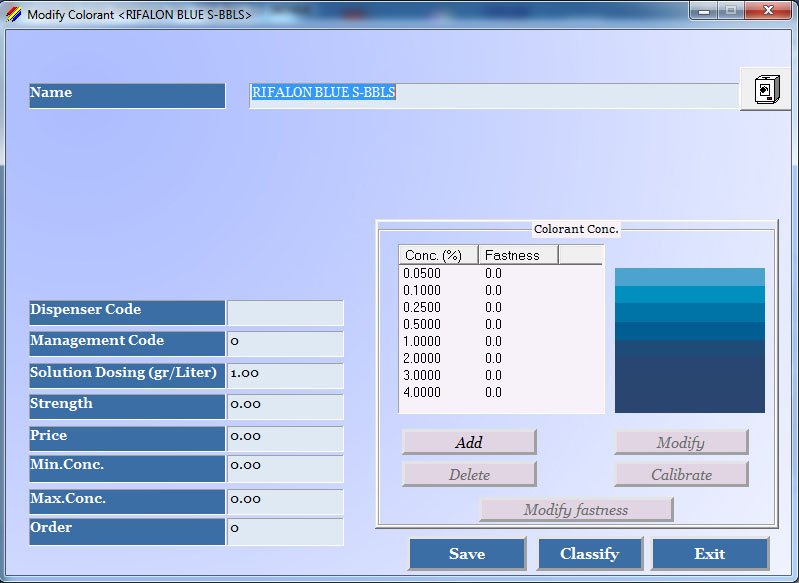Click the app icon in the title bar
Viewport: 799px width, 583px height.
(x=13, y=14)
